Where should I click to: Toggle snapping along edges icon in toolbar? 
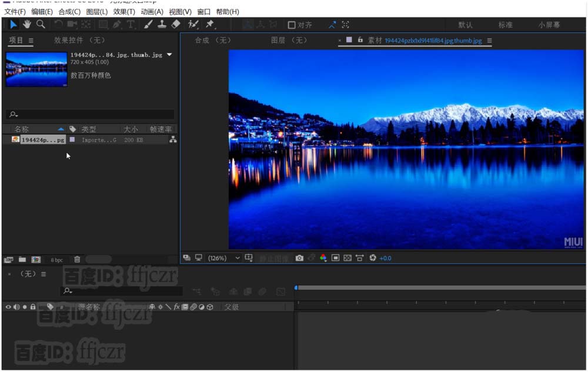(332, 25)
